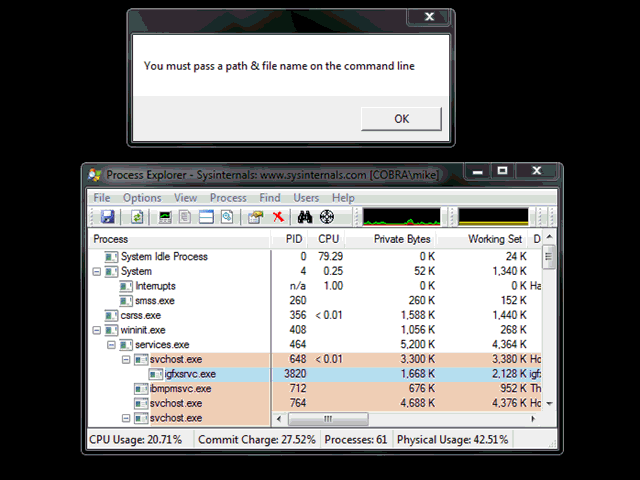Click the icon beside ibmpmsvc.exe
This screenshot has height=480, width=640.
[x=141, y=389]
